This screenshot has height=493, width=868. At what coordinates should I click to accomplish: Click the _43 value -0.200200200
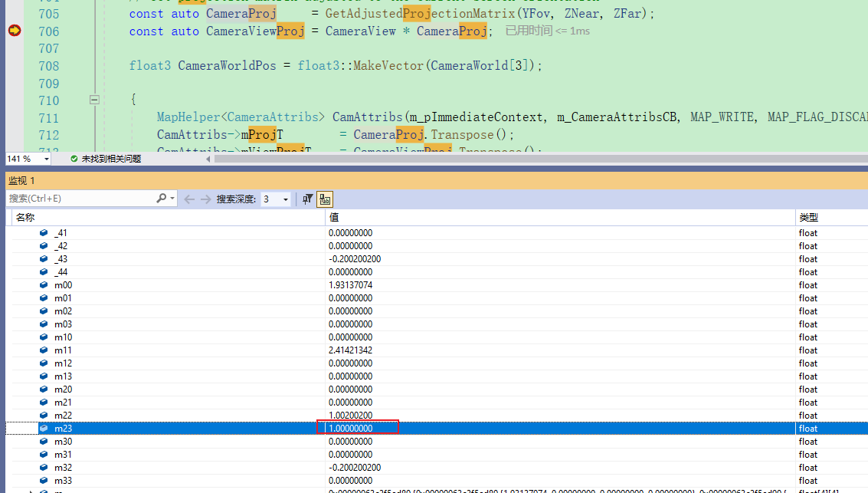click(x=355, y=259)
